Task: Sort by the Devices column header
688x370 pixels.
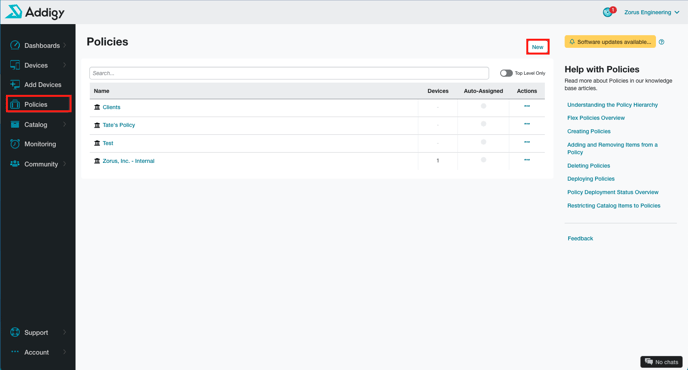Action: (438, 91)
